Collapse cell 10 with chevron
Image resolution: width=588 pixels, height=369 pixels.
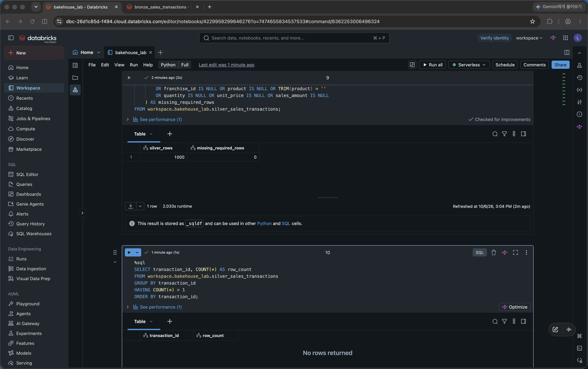tap(115, 262)
